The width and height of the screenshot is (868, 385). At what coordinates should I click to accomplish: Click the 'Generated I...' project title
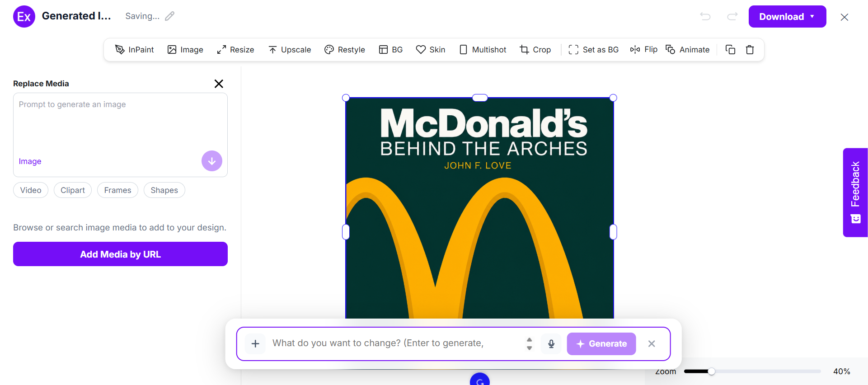coord(76,16)
